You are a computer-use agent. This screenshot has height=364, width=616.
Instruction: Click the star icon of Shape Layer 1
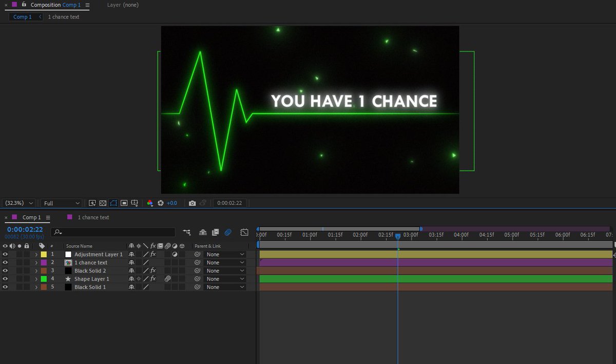(68, 279)
